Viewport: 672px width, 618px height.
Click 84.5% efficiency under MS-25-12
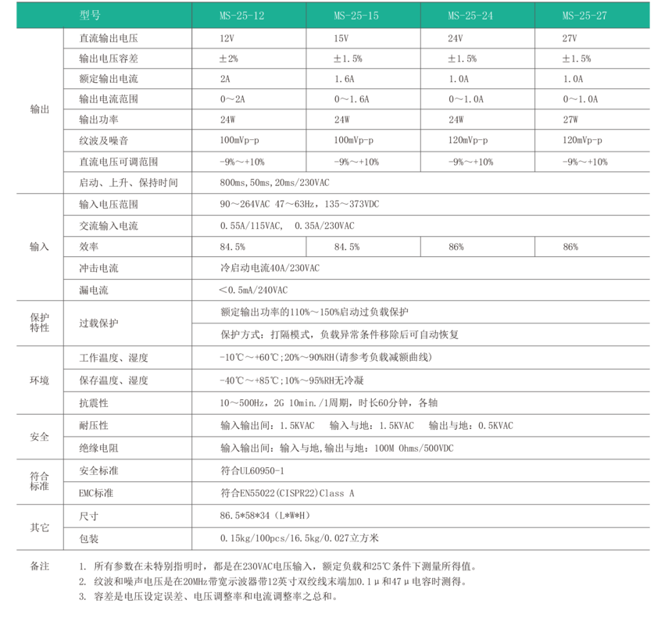tap(232, 247)
